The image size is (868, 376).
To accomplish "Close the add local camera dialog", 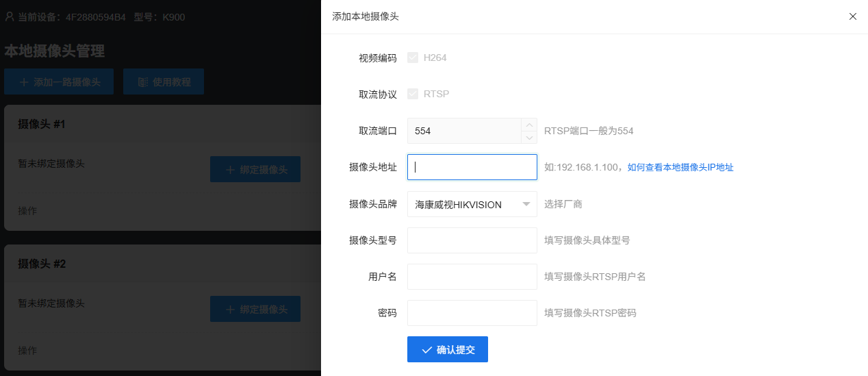I will click(x=852, y=16).
